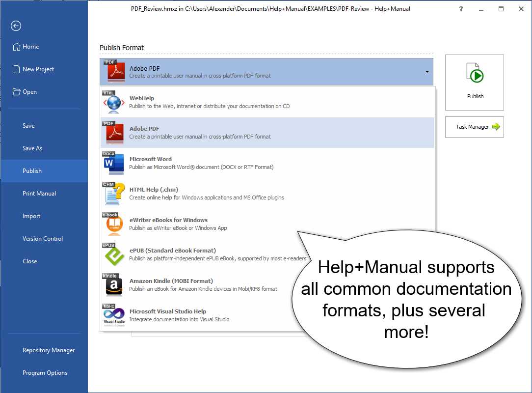Click 'Integrate documentation into Visual Studio' text
Viewport: 532px width, 393px height.
point(179,319)
